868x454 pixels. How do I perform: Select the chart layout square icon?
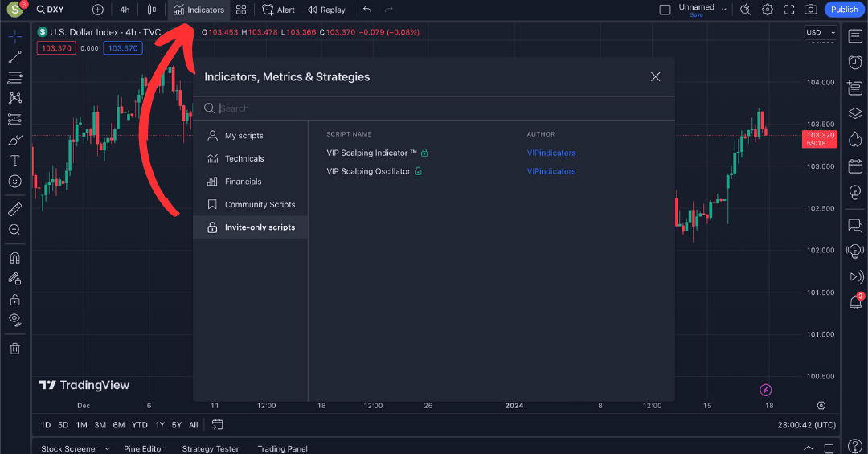coord(665,10)
